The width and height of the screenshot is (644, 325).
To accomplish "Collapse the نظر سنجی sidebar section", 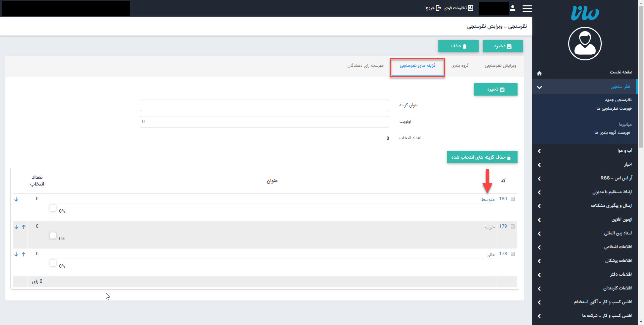I will (539, 87).
